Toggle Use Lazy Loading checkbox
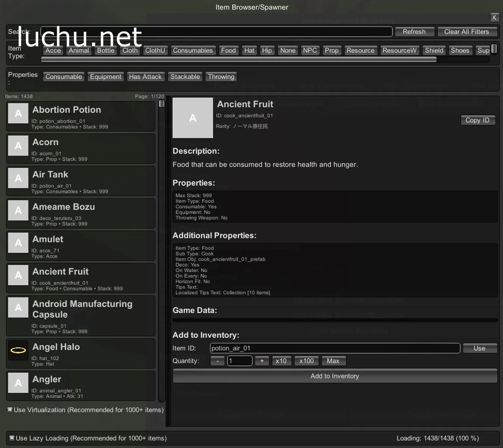The image size is (503, 448). (x=12, y=438)
